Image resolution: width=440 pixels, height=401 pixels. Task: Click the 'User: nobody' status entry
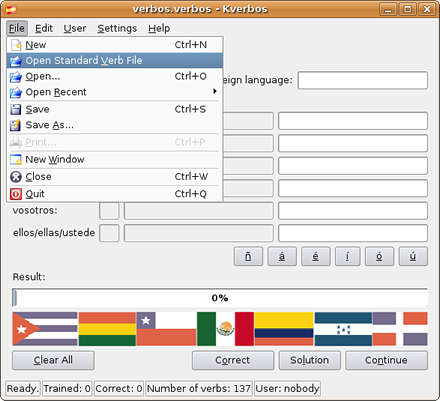coord(287,389)
